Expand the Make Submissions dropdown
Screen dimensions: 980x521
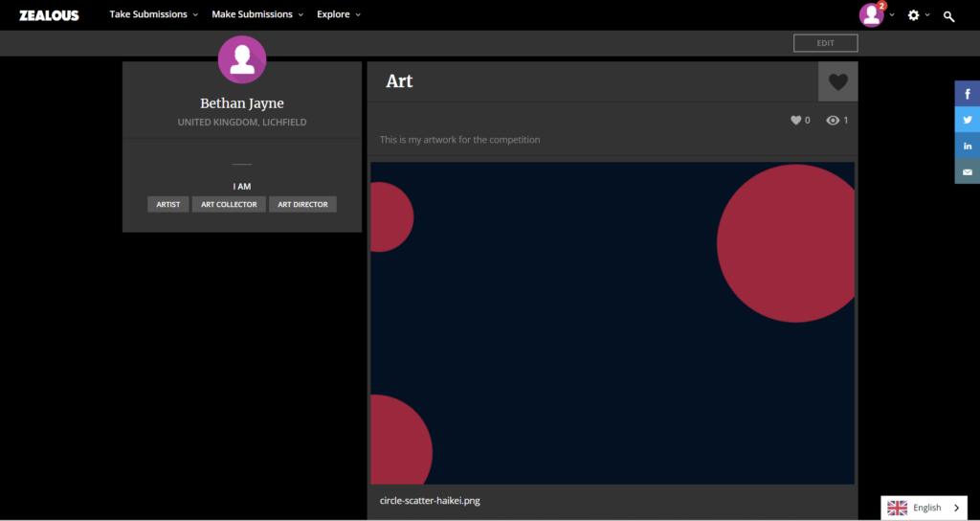[256, 15]
